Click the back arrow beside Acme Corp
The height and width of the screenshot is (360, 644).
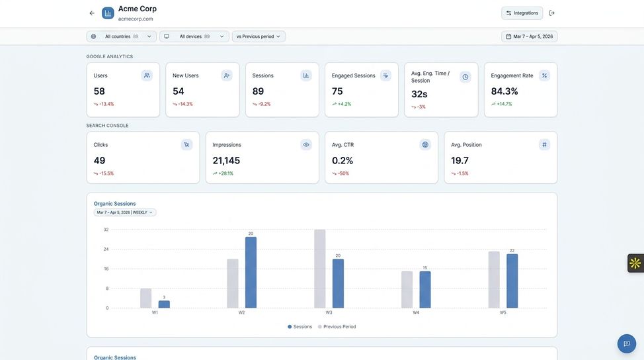[x=92, y=13]
